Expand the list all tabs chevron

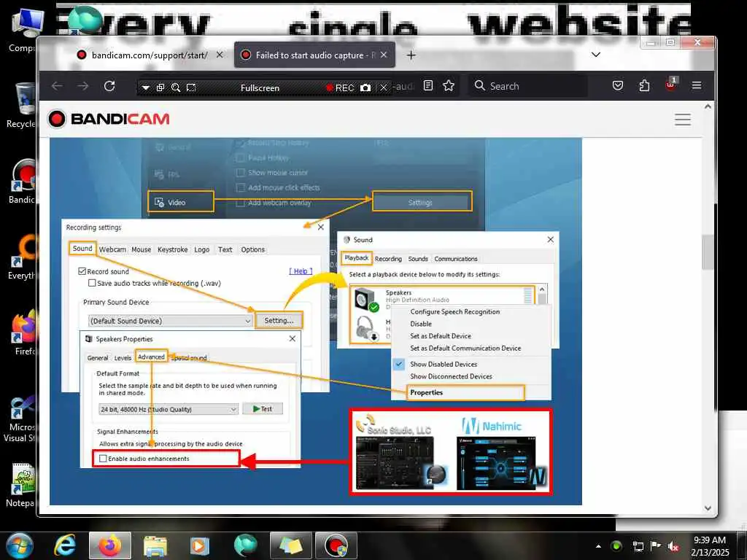[595, 55]
